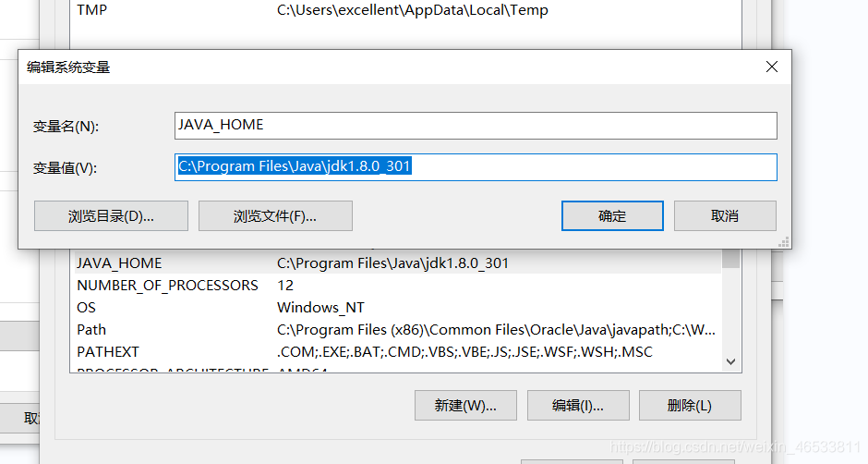
Task: Click the Windows_NT value cell
Action: [x=320, y=307]
